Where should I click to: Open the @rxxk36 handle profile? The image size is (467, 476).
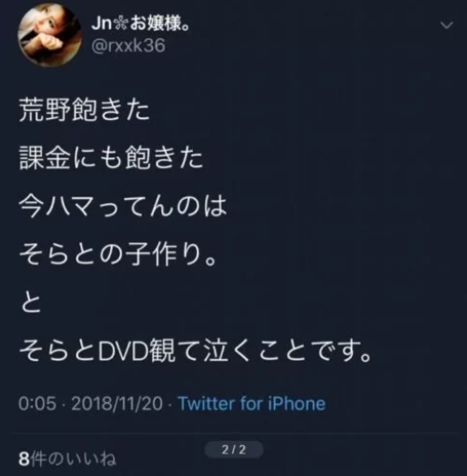[x=129, y=46]
